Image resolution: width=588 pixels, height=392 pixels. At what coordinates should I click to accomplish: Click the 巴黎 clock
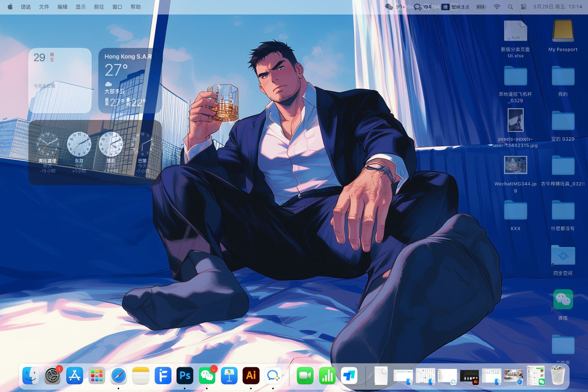tap(142, 152)
